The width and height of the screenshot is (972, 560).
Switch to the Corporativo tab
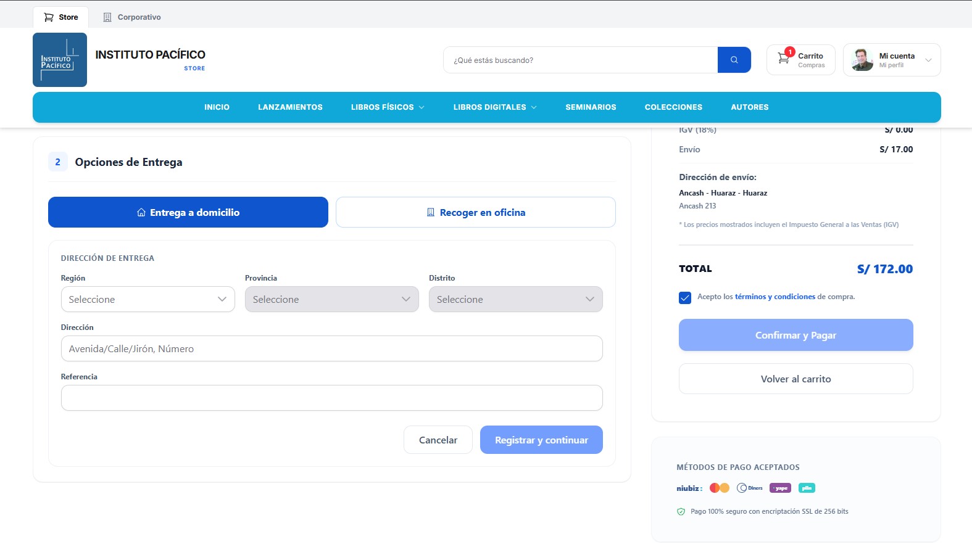(131, 17)
